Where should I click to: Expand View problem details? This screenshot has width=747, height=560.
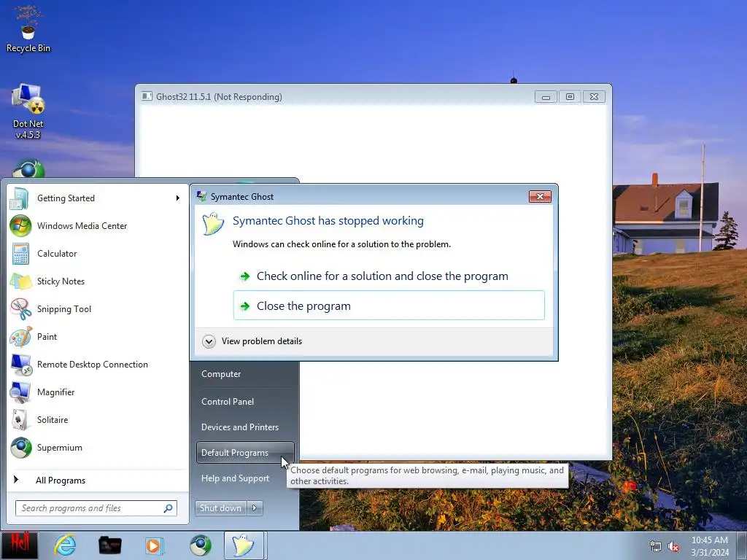click(x=252, y=341)
